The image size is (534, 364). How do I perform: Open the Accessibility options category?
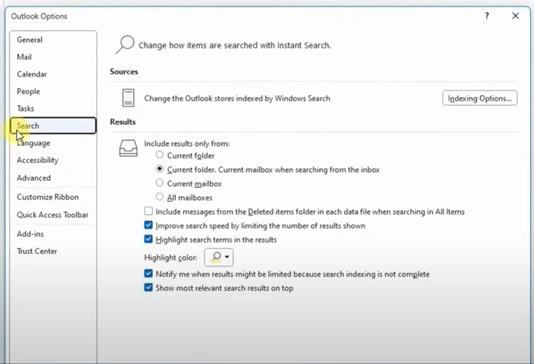click(37, 160)
